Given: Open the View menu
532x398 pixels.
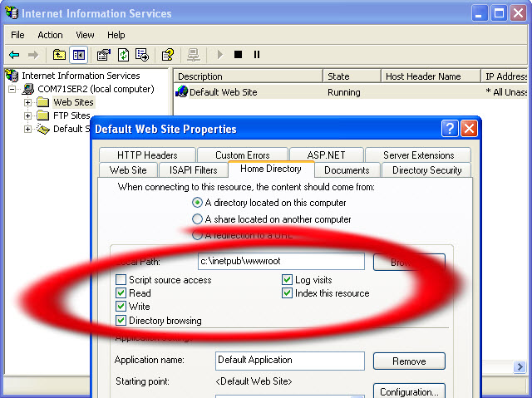Looking at the screenshot, I should point(85,35).
